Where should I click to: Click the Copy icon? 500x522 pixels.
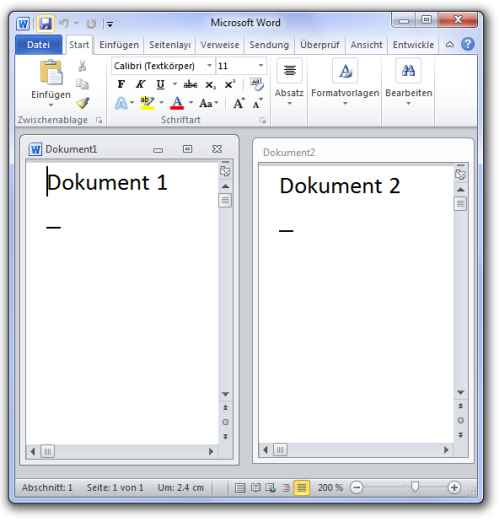pyautogui.click(x=82, y=84)
